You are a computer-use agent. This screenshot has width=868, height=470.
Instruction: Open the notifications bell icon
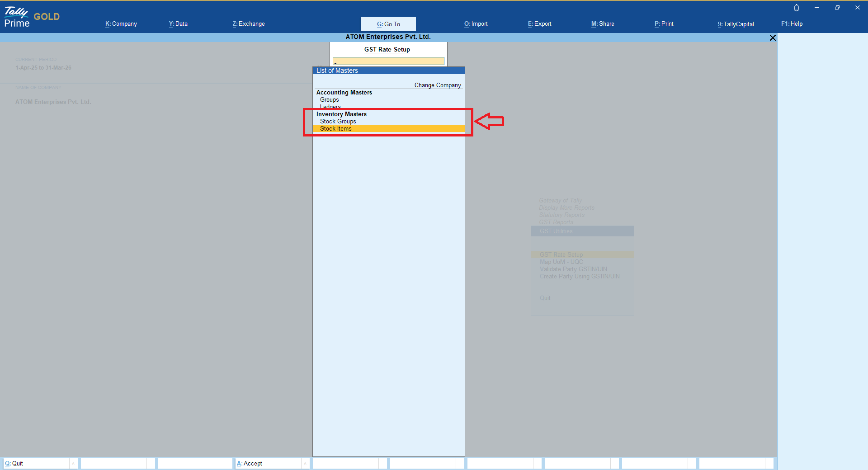[x=797, y=8]
